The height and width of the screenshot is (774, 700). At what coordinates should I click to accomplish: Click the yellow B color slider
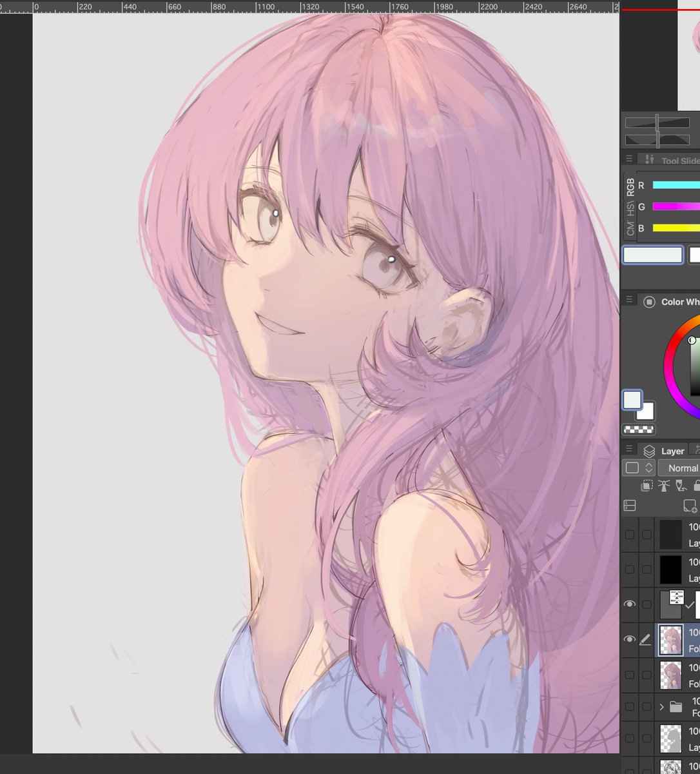pyautogui.click(x=676, y=228)
